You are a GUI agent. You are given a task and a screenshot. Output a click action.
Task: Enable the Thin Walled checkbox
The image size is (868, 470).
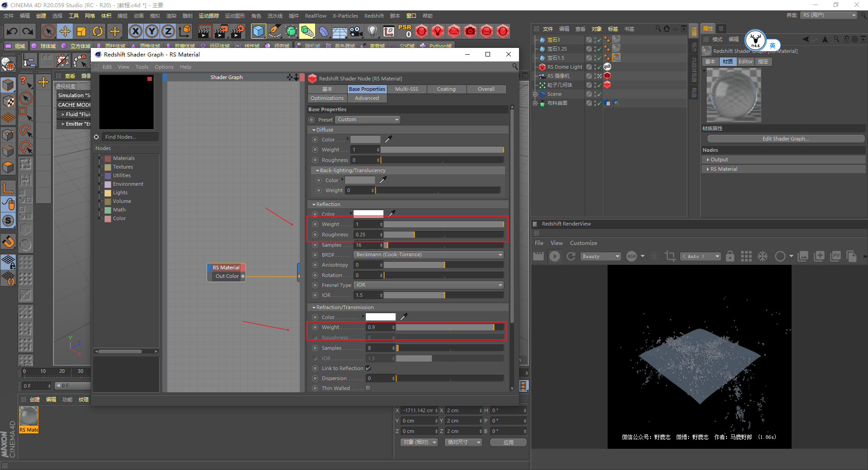pos(368,388)
